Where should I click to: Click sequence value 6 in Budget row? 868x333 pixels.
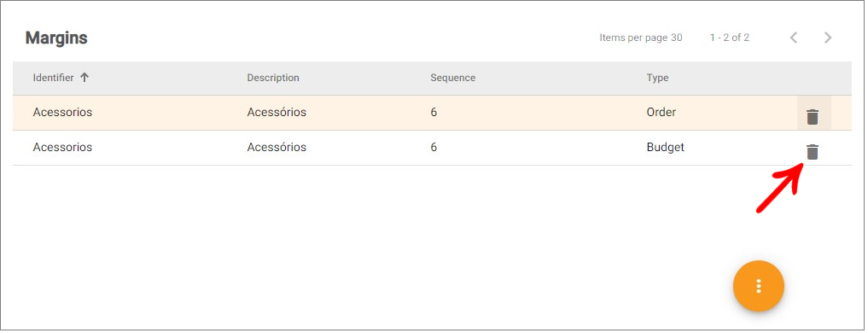434,148
